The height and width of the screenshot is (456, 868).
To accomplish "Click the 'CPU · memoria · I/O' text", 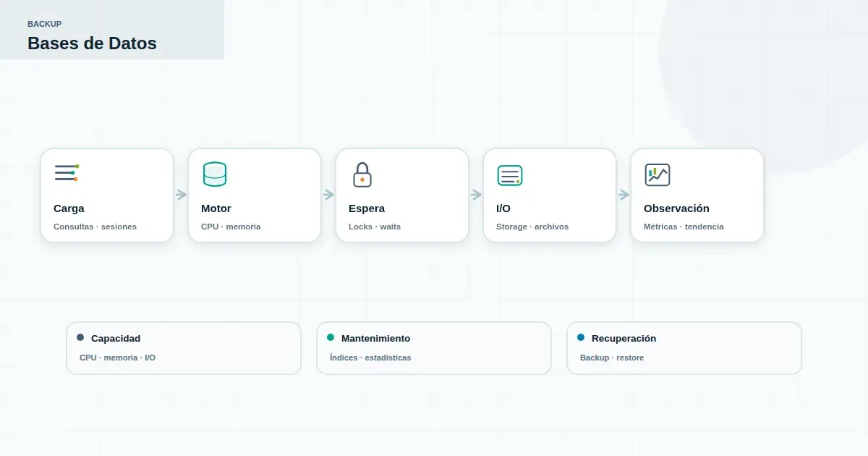I will (117, 358).
